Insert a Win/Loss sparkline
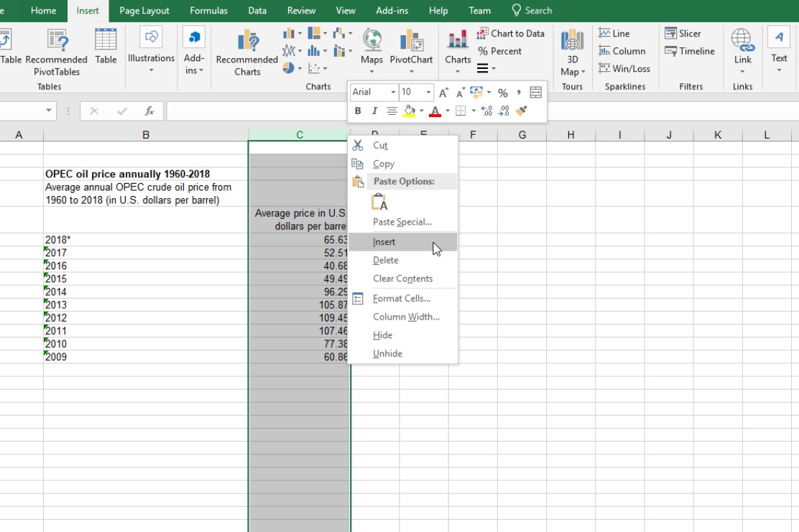 tap(624, 68)
